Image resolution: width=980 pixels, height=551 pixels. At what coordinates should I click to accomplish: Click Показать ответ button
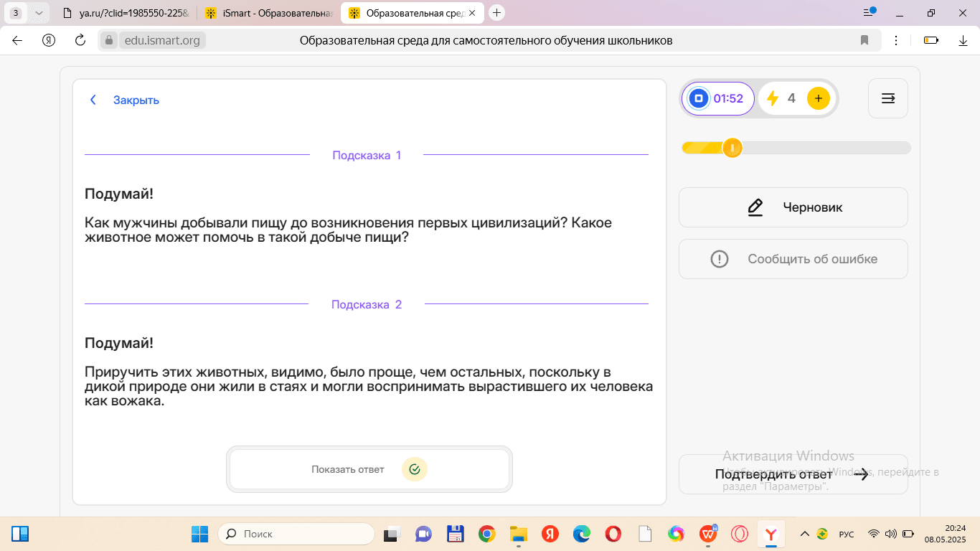click(369, 469)
